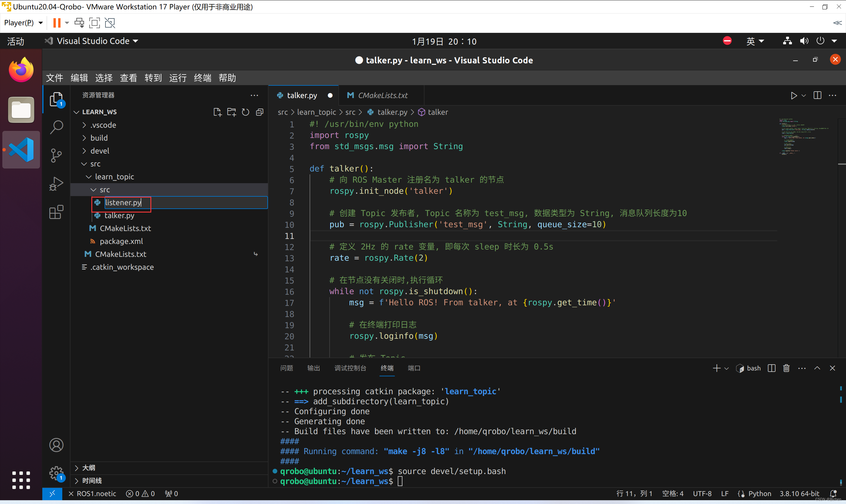Show applications grid in dock
The image size is (846, 504).
(21, 480)
